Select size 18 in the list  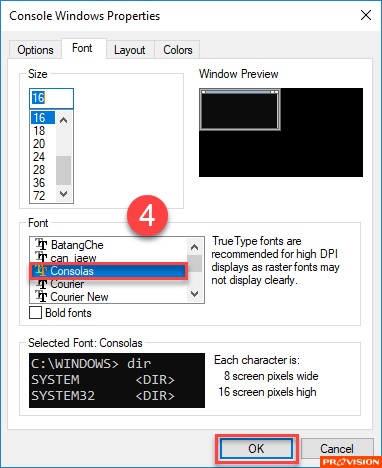tap(43, 130)
